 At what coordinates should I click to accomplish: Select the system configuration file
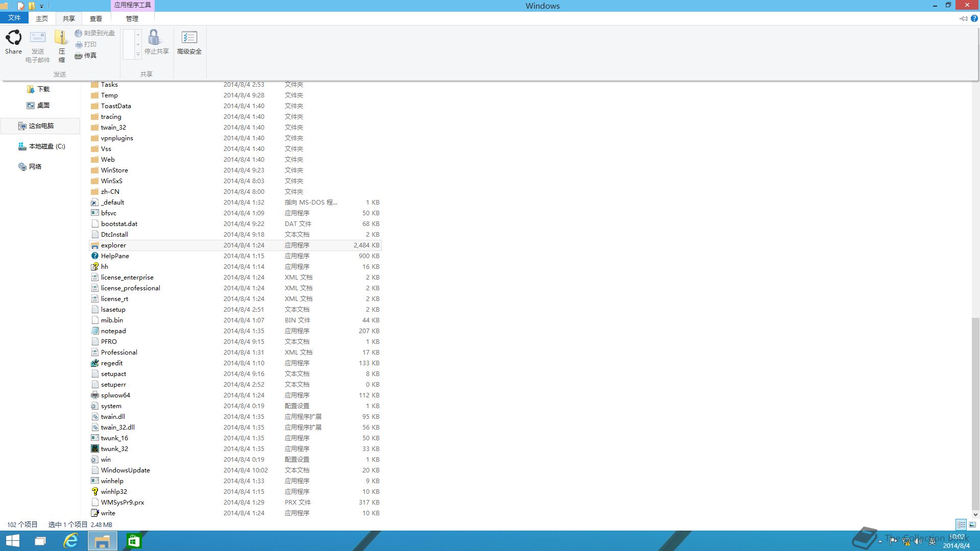point(235,406)
